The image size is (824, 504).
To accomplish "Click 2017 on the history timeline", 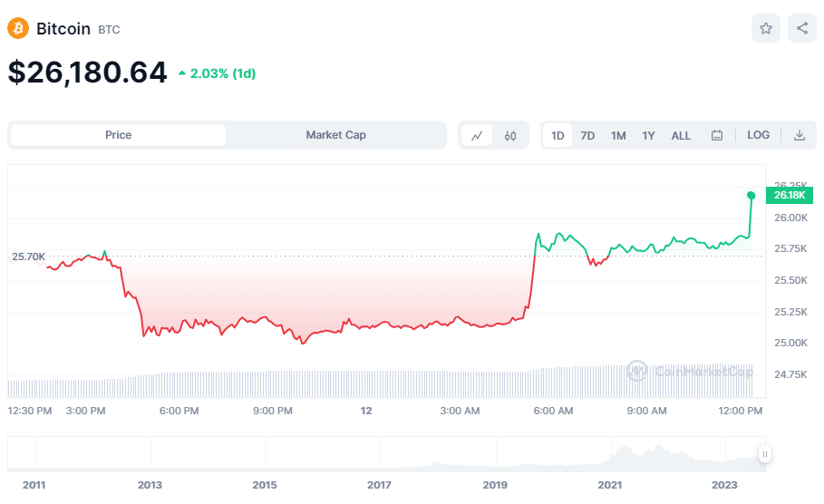I will pyautogui.click(x=379, y=485).
